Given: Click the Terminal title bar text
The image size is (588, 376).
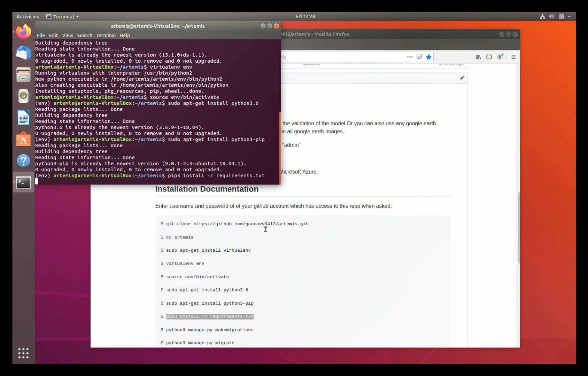Looking at the screenshot, I should click(x=157, y=26).
